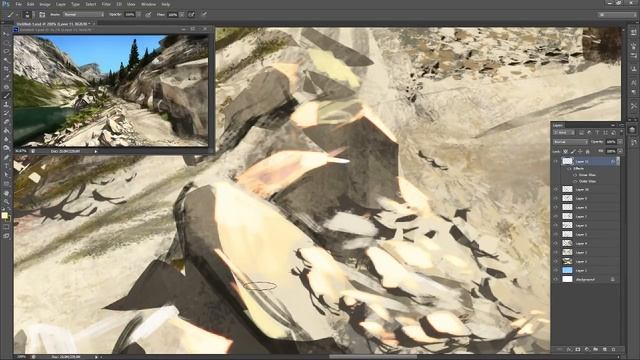The height and width of the screenshot is (360, 640).
Task: Select the Blur tool
Action: 6,140
